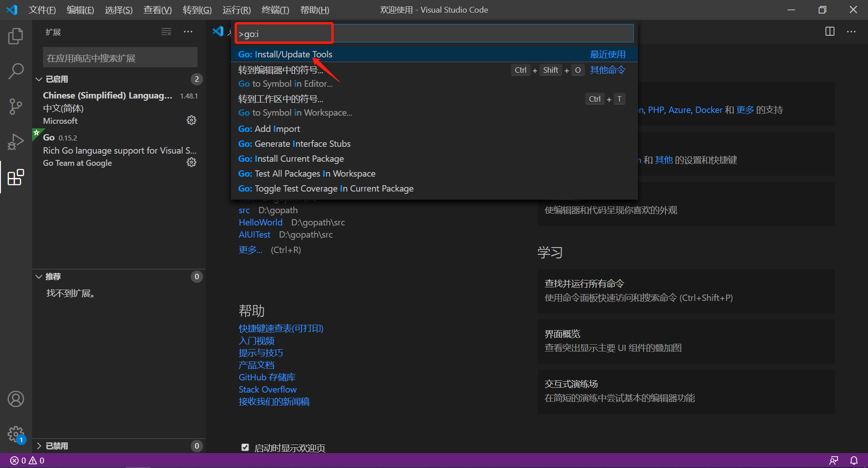The image size is (868, 468).
Task: Open recent folder HelloWorld
Action: click(260, 222)
